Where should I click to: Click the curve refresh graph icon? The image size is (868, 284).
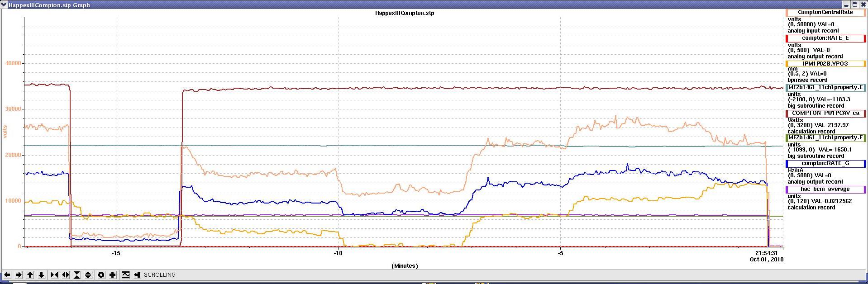[126, 275]
